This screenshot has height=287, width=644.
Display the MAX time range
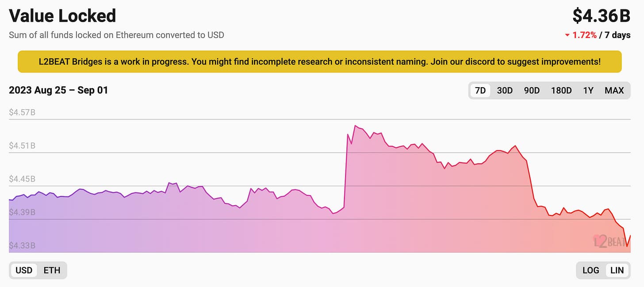[614, 91]
